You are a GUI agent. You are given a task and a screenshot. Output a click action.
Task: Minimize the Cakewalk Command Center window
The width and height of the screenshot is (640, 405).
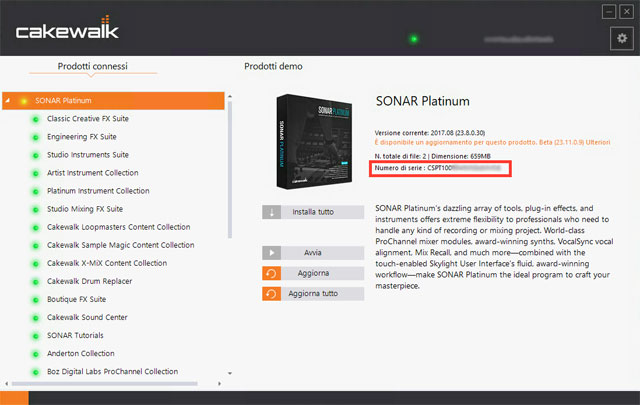click(x=609, y=12)
